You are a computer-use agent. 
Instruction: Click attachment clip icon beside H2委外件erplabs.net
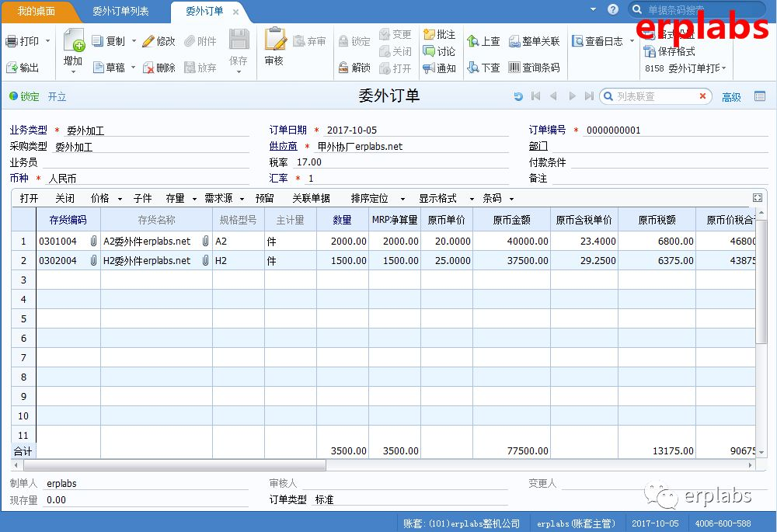206,260
